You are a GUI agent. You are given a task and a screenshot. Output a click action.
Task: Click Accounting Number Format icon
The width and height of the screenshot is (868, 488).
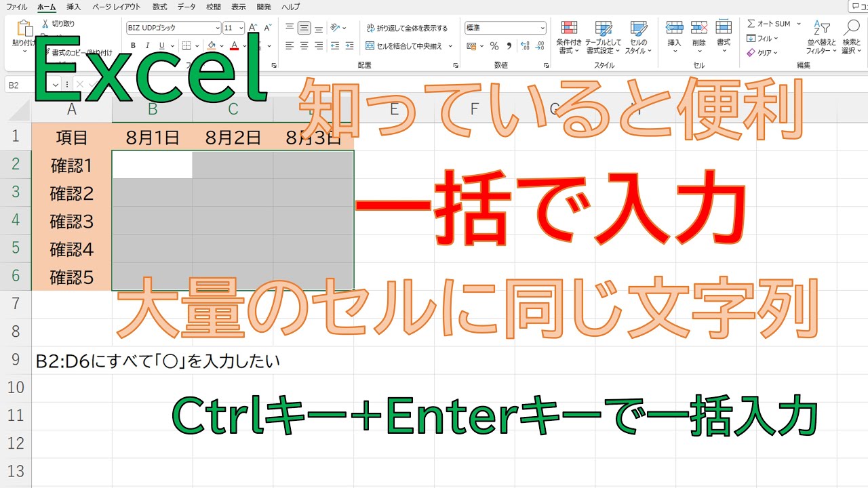coord(473,46)
